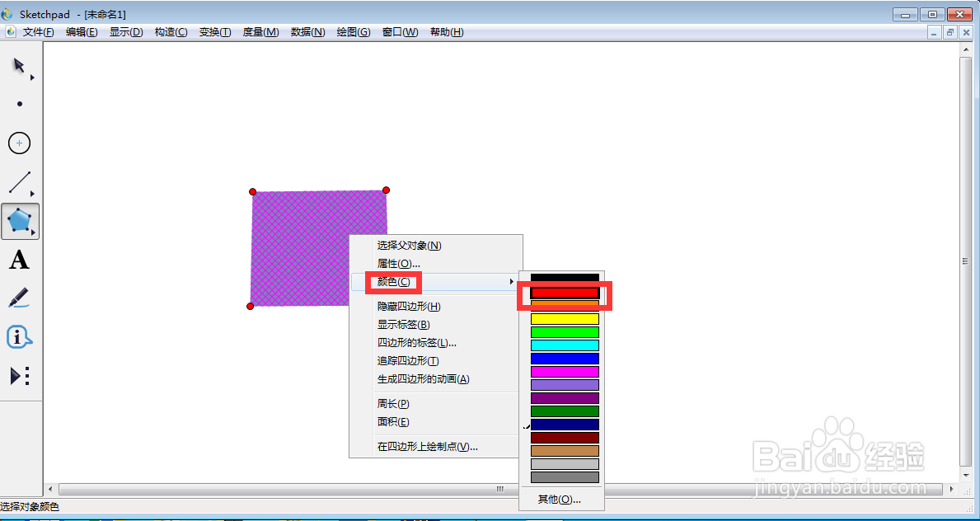Select the Information tool
The height and width of the screenshot is (521, 980).
click(x=20, y=337)
